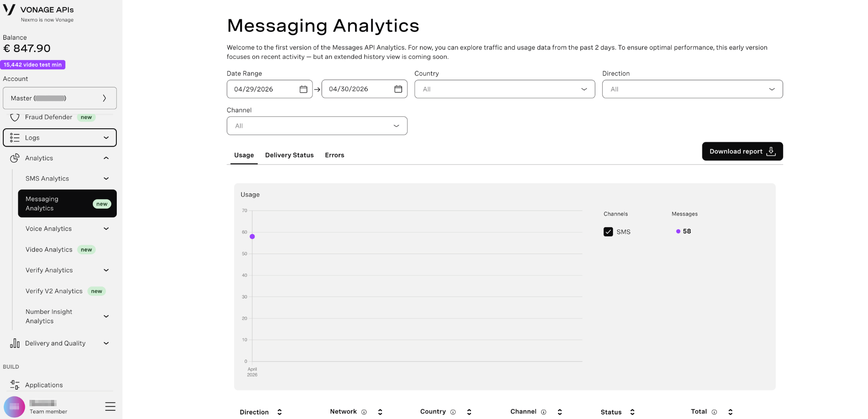Click the purple data point on usage chart

point(252,236)
